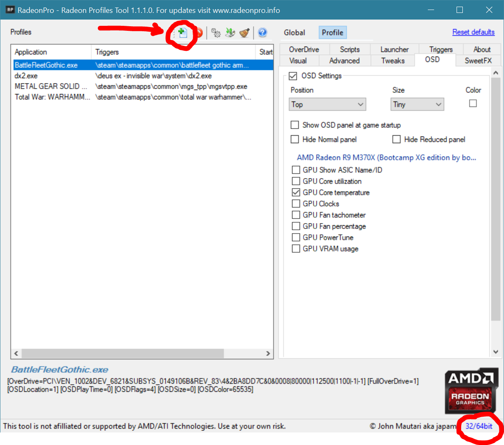Open help via the blue question mark
The height and width of the screenshot is (445, 504).
(x=263, y=32)
